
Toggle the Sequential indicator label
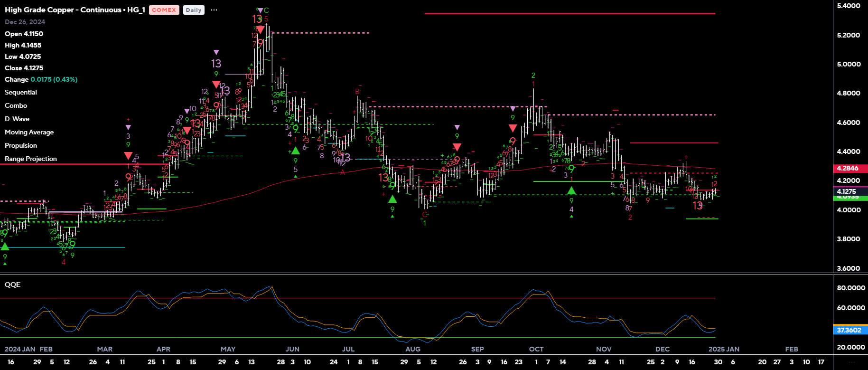[x=21, y=92]
